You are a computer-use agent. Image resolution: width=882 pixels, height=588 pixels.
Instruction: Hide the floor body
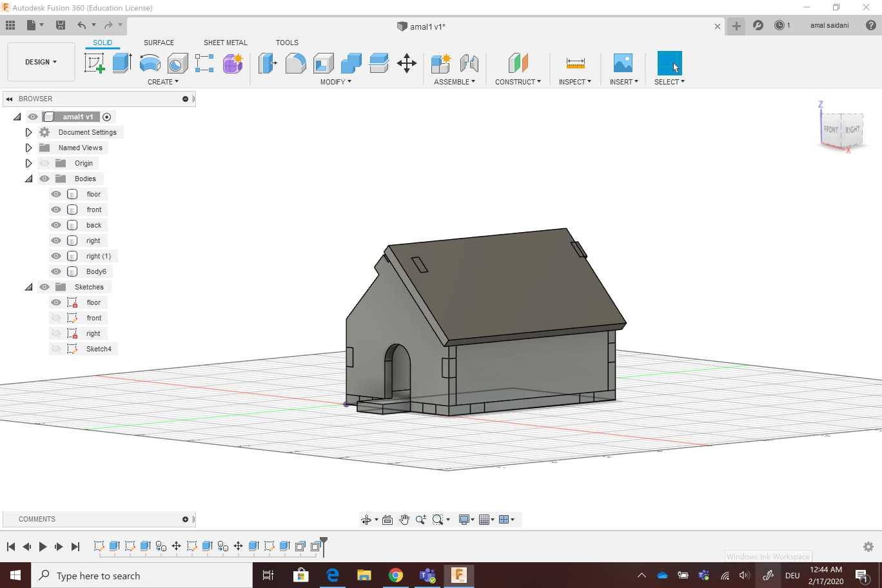click(x=56, y=194)
